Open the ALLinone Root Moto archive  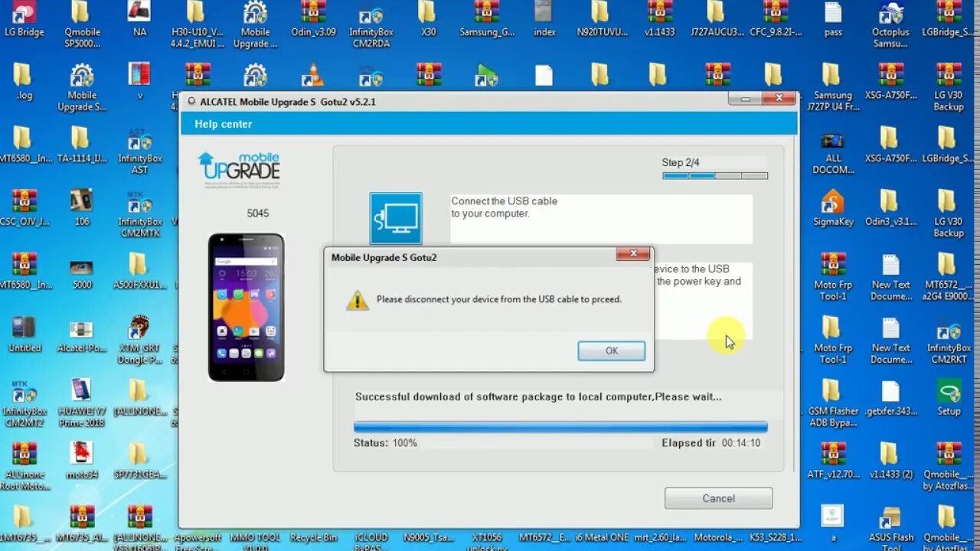click(24, 467)
